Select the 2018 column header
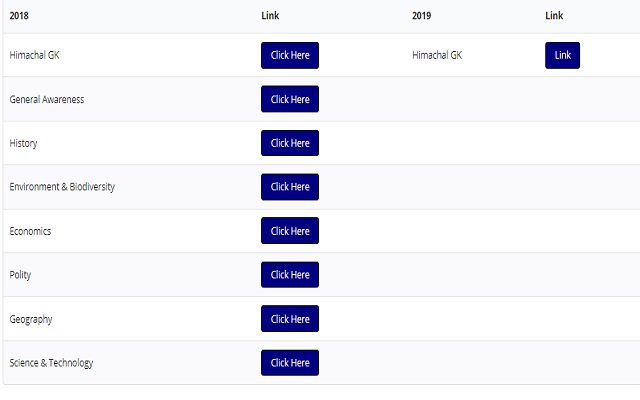Image resolution: width=640 pixels, height=400 pixels. (x=19, y=16)
